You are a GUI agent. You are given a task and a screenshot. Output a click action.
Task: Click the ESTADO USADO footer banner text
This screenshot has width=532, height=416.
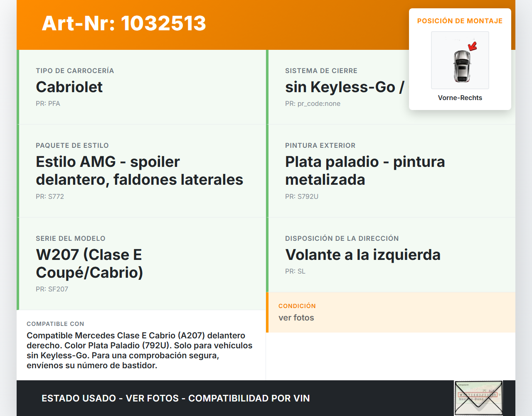tap(176, 398)
